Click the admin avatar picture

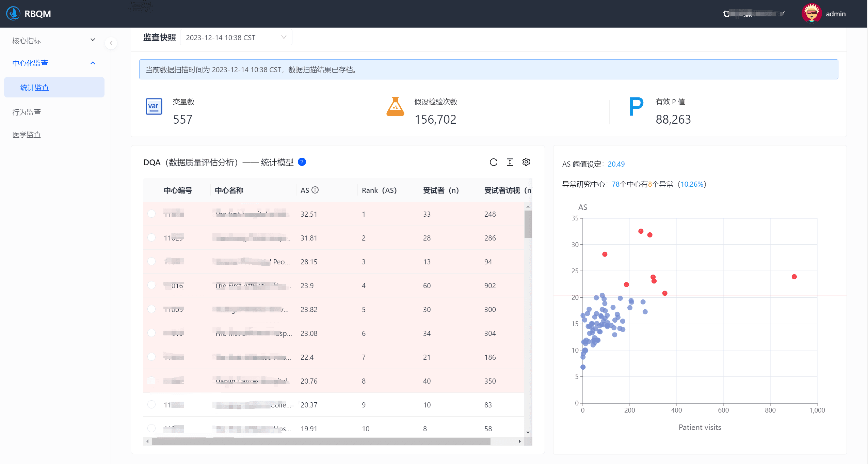click(811, 14)
